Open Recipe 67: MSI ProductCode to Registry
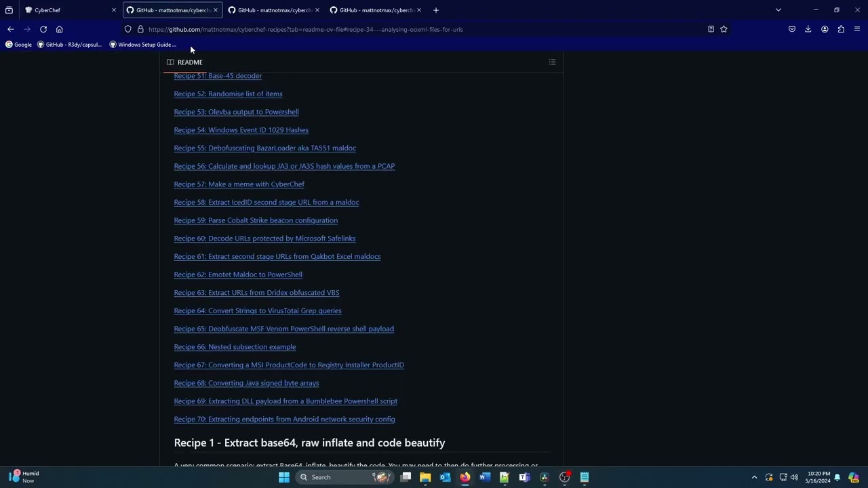Image resolution: width=868 pixels, height=488 pixels. 289,365
